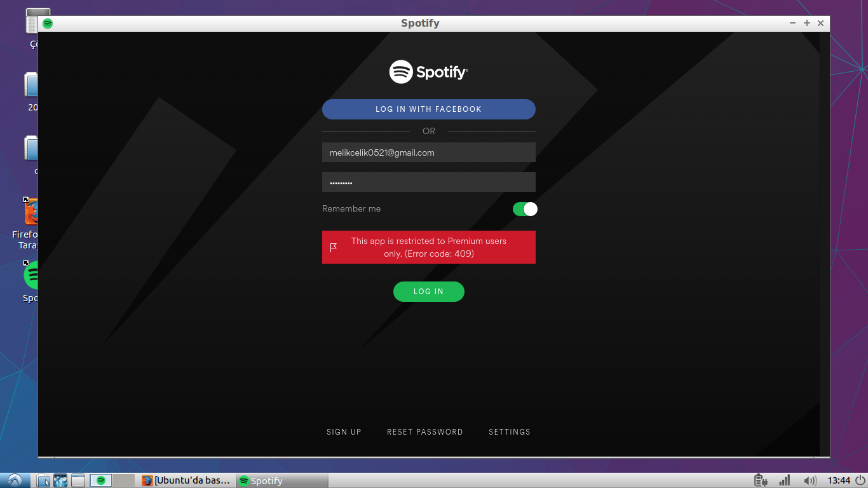Check the battery status tray icon
The image size is (868, 488).
coord(761,480)
